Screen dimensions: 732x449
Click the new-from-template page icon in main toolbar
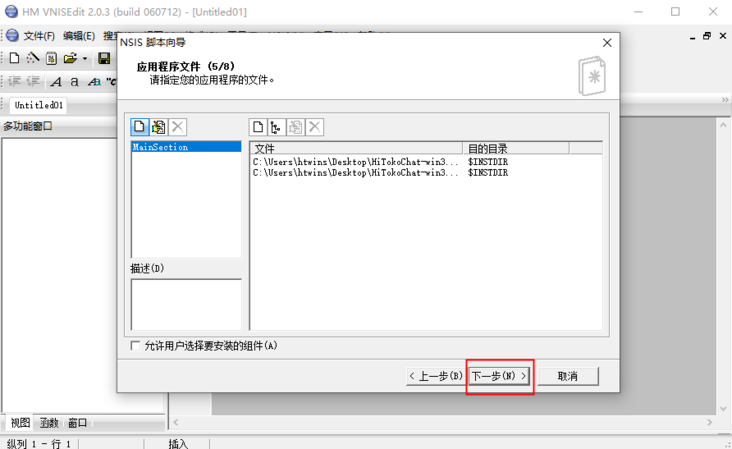pos(51,58)
